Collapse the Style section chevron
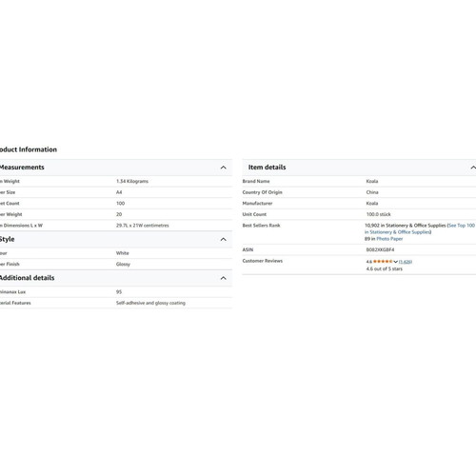This screenshot has height=476, width=476. coord(224,239)
